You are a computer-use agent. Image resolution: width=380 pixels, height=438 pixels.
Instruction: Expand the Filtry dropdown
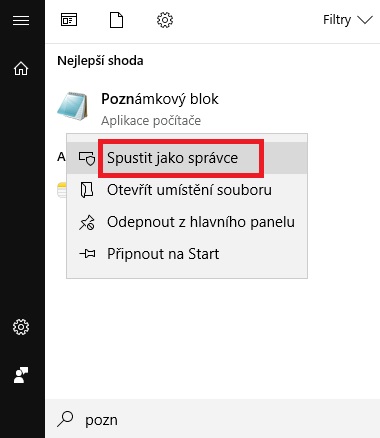(x=348, y=20)
